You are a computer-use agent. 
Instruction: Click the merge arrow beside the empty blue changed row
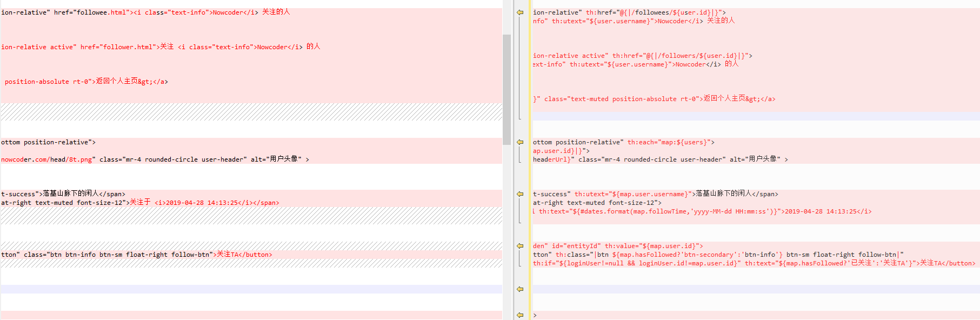[x=520, y=289]
